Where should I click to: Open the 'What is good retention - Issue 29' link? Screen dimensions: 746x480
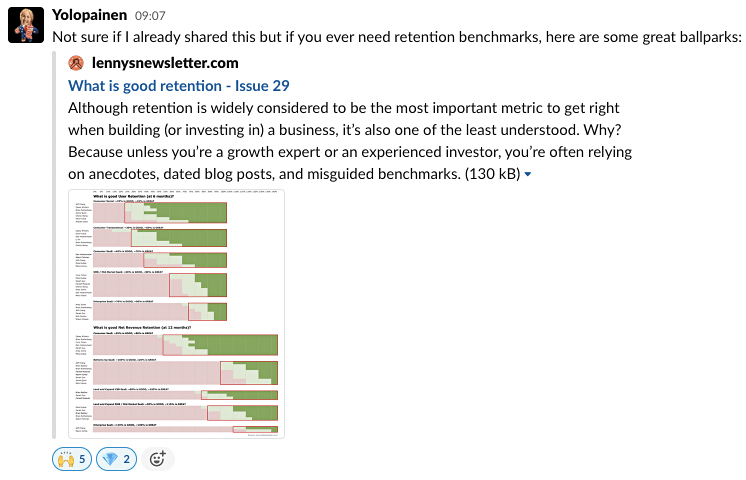coord(178,86)
